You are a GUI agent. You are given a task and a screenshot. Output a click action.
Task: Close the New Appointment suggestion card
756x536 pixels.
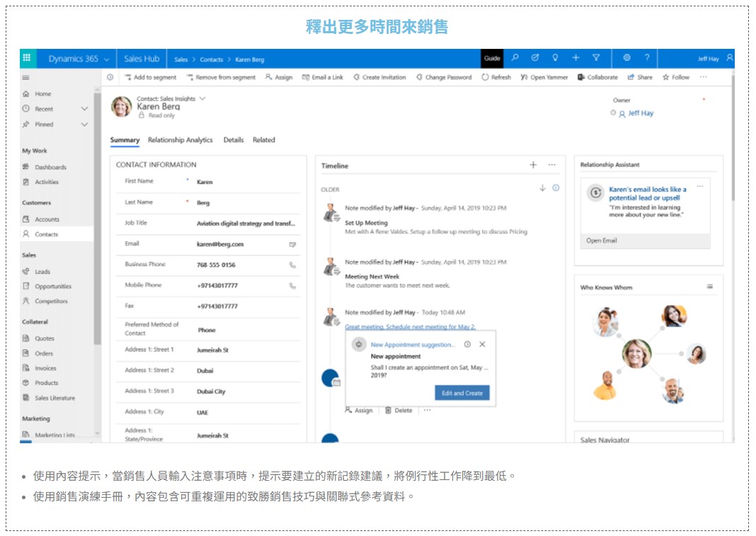482,344
